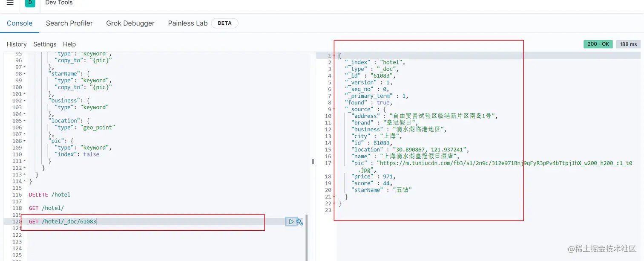
Task: Toggle the fold arrow at line 114
Action: pos(24,181)
